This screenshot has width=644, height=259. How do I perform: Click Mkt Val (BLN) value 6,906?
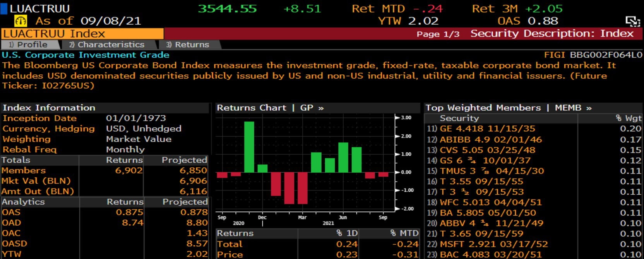point(194,181)
